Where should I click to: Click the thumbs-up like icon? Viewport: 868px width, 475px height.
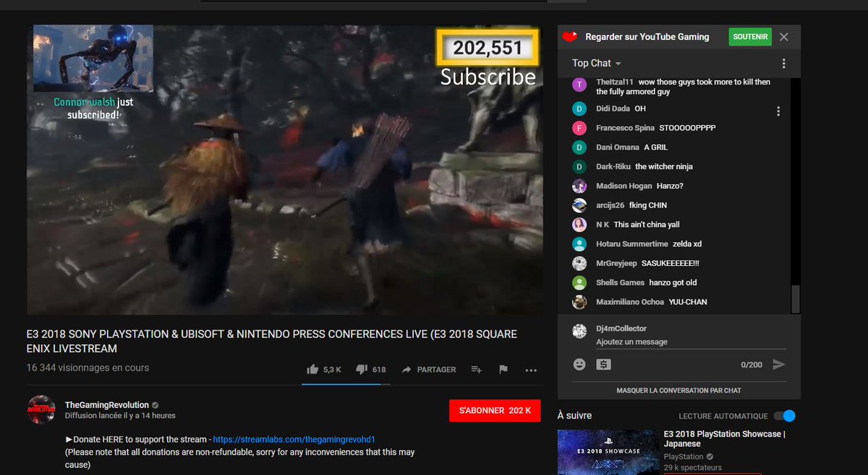(312, 369)
